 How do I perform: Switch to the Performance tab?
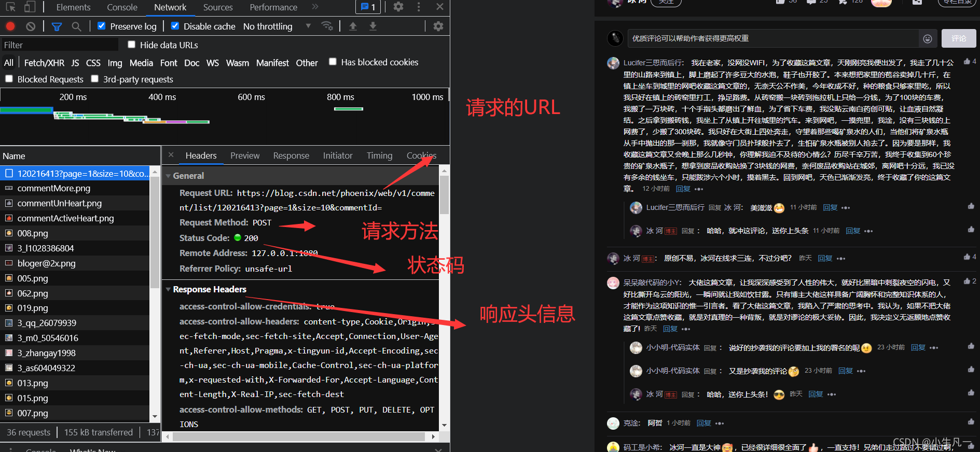coord(273,7)
